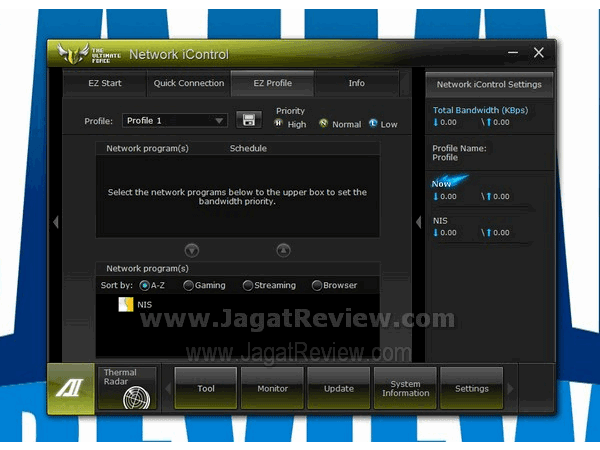Select the NIS program icon in list
Screen dimensions: 600x450
pos(126,305)
